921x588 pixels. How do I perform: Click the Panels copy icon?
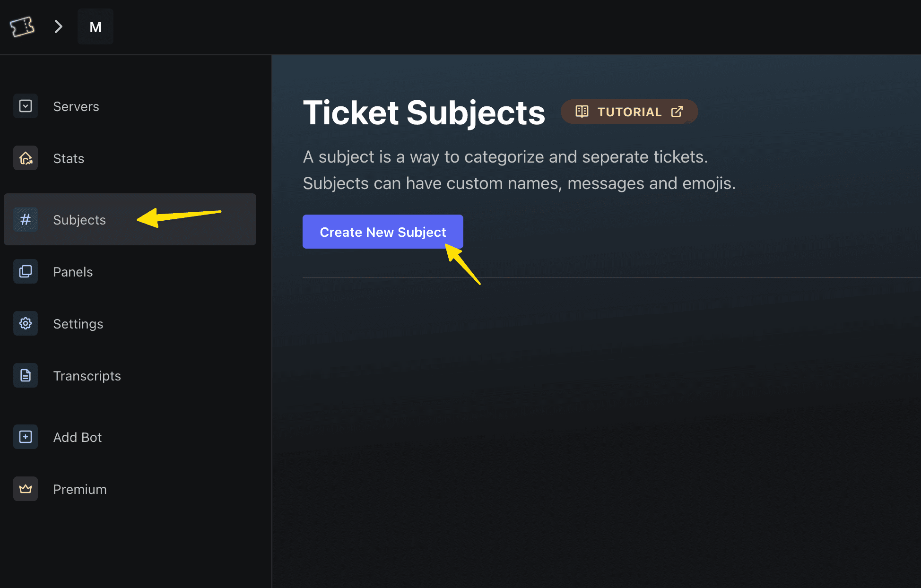coord(26,271)
